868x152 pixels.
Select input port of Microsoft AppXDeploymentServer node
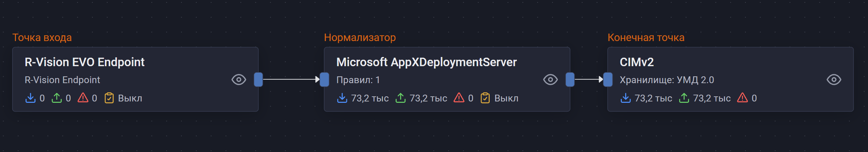tap(325, 80)
